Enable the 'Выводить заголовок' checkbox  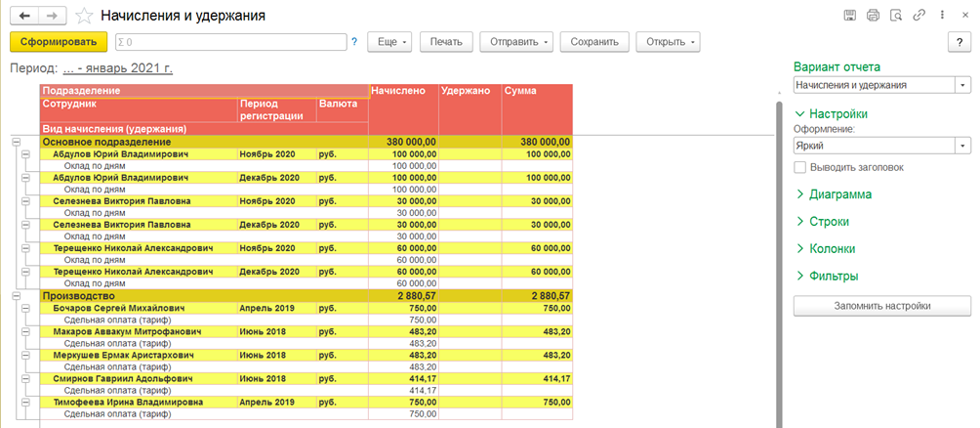pos(800,167)
